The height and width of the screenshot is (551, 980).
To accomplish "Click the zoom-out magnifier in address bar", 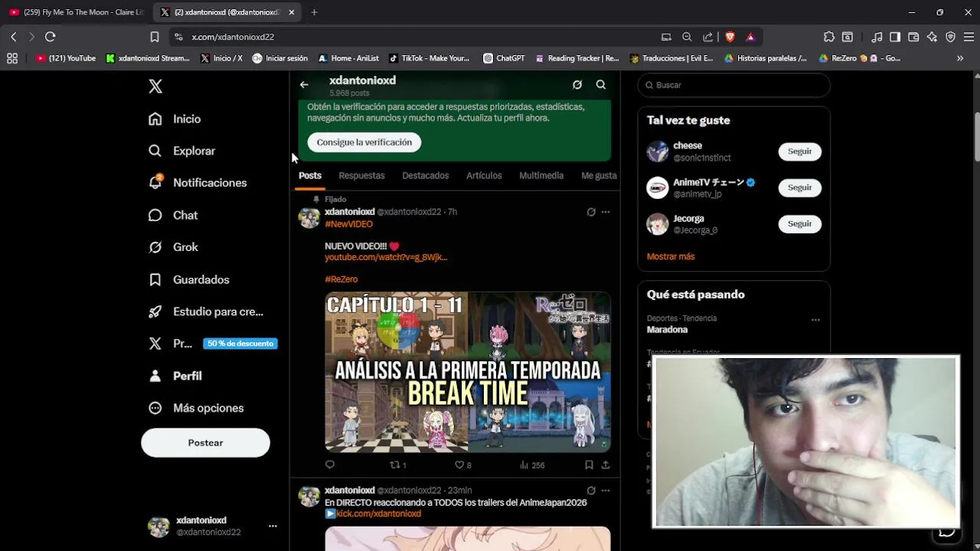I will pyautogui.click(x=687, y=37).
